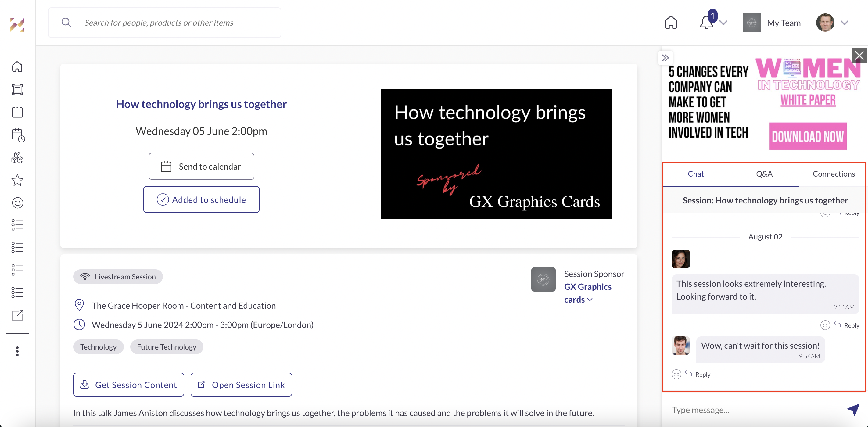Collapse the right chat panel with double chevron
The image size is (868, 427).
(x=665, y=58)
